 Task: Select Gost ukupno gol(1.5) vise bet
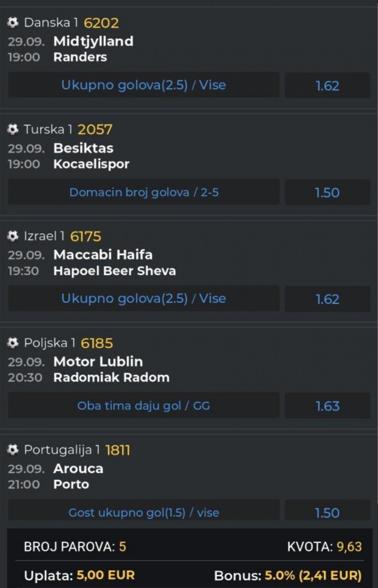(144, 512)
